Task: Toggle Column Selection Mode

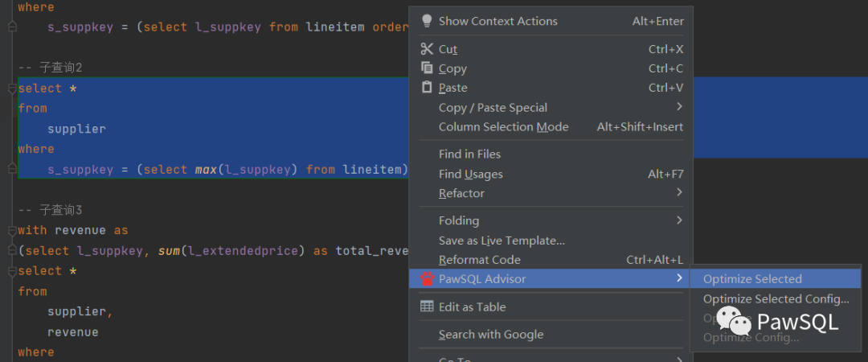Action: (503, 127)
